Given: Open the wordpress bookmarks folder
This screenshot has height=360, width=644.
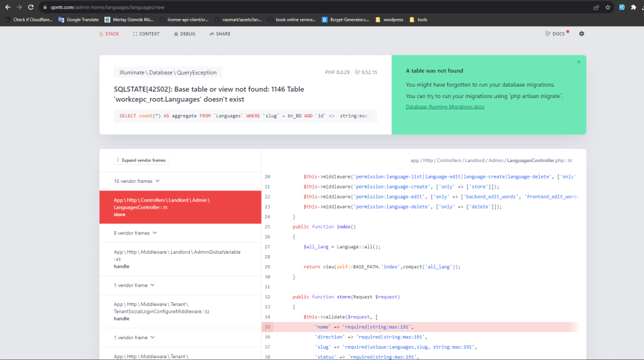Looking at the screenshot, I should coord(389,19).
